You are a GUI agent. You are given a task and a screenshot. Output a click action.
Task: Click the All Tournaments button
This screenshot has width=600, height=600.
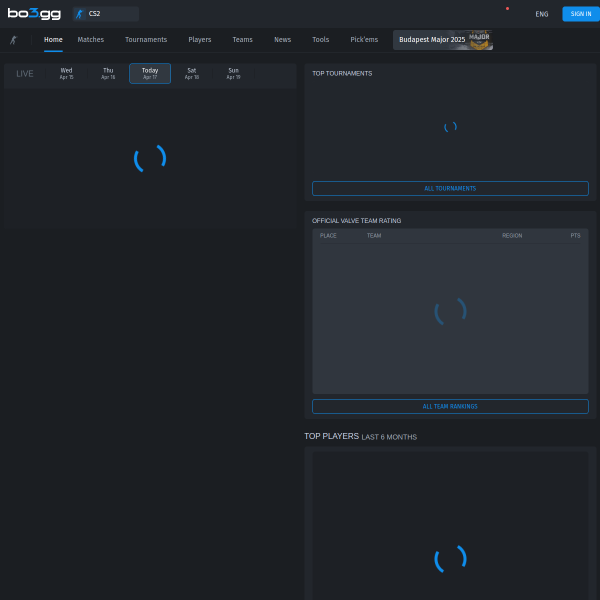pos(450,188)
